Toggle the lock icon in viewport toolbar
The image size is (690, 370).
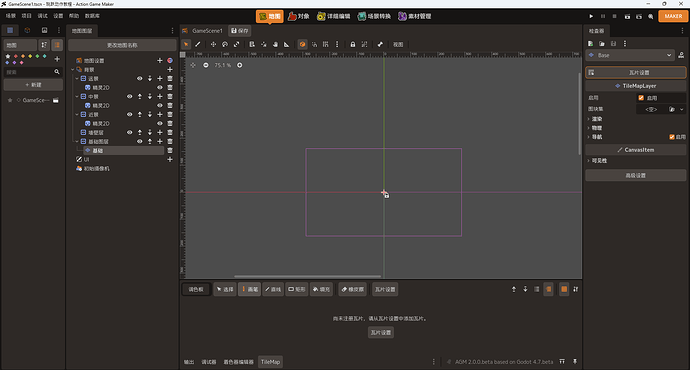352,44
